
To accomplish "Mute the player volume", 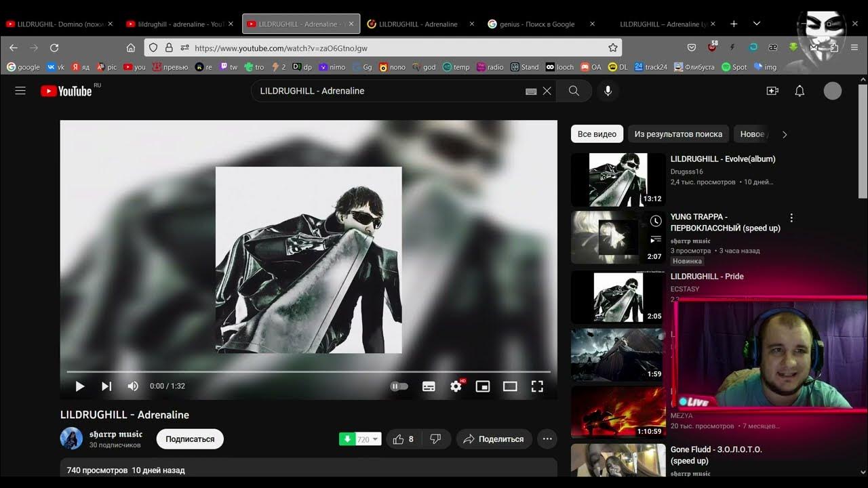I will pyautogui.click(x=133, y=386).
